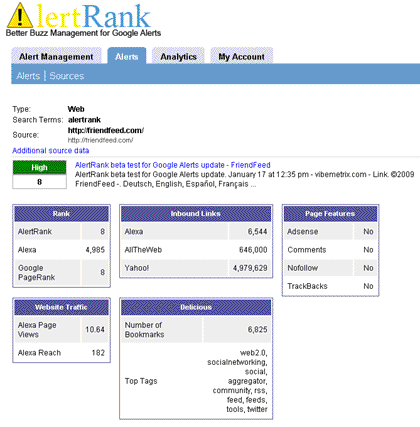The image size is (420, 427).
Task: Click the tagline Better Buzz Management for Google Alerts
Action: coord(83,33)
